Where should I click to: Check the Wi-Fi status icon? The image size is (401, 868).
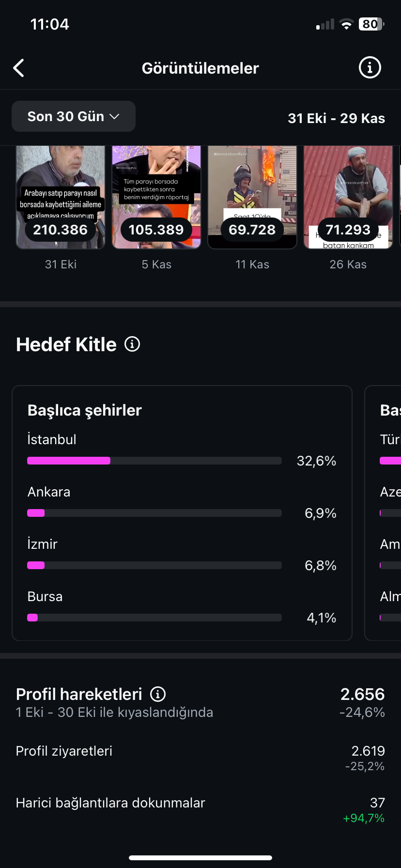(346, 24)
